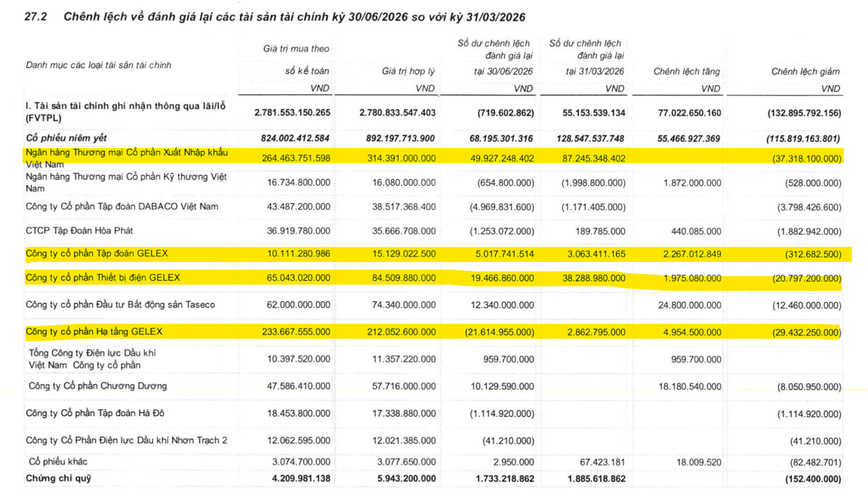Screen dimensions: 868x496
Task: Select the value 38.288.980.000
Action: (x=594, y=279)
